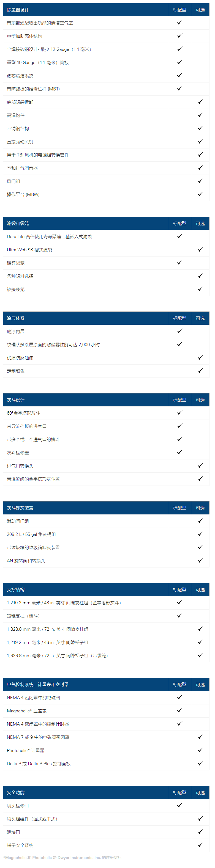The height and width of the screenshot is (868, 215).
Task: Click the Dwyer Instruments trademark footnote
Action: 62,858
